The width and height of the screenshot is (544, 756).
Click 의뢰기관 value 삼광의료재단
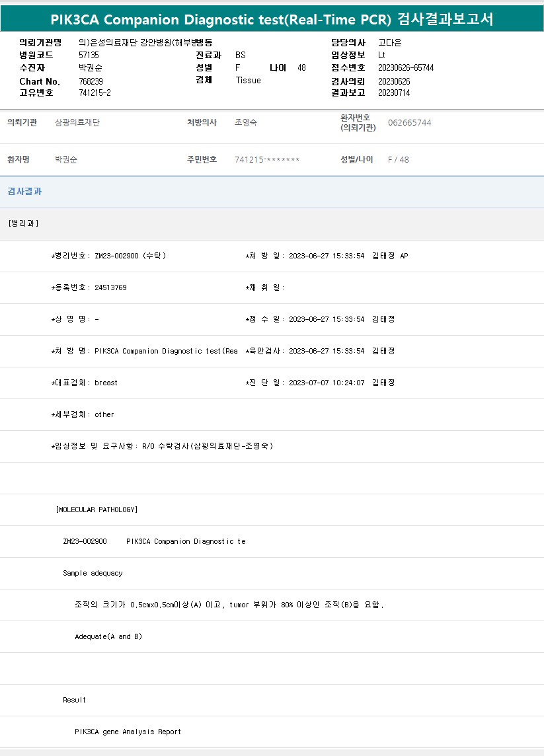(x=77, y=122)
